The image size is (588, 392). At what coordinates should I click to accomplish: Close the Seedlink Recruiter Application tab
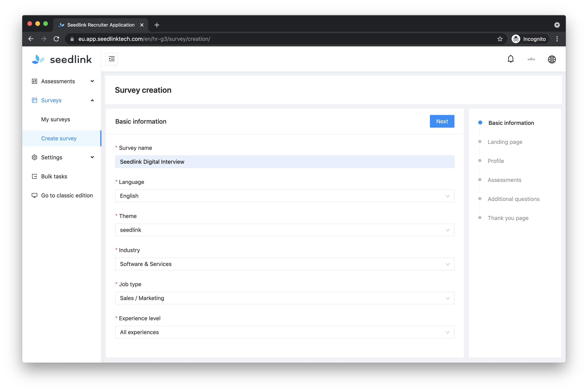(142, 25)
